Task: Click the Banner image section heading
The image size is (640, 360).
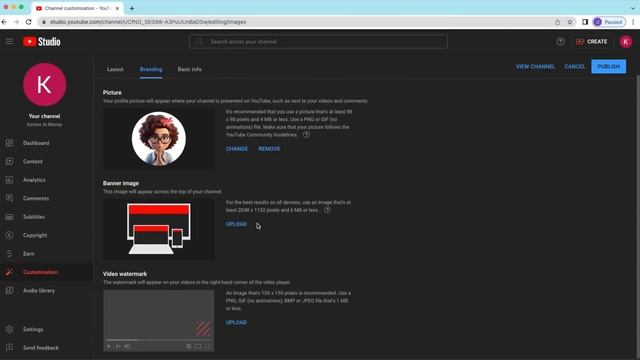Action: tap(121, 183)
